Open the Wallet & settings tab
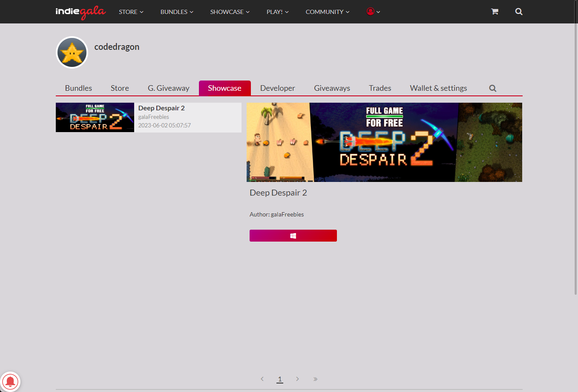Image resolution: width=578 pixels, height=392 pixels. 439,88
